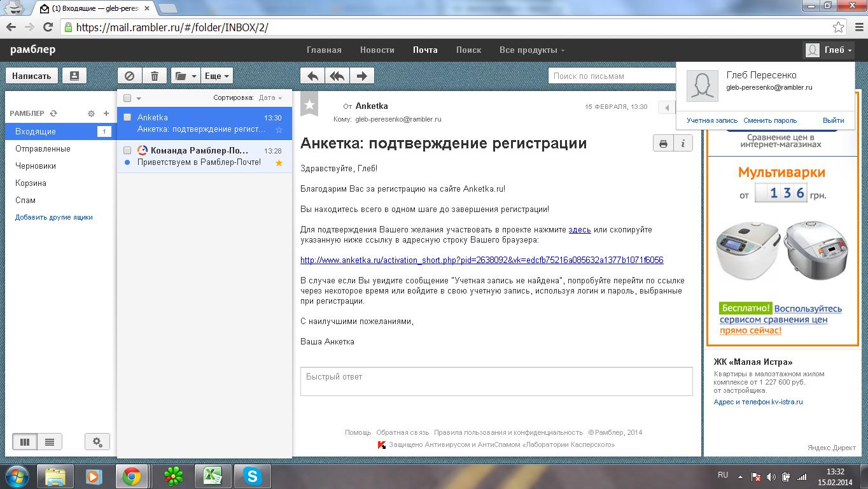Open Windows Explorer from the taskbar
868x489 pixels.
(x=55, y=476)
